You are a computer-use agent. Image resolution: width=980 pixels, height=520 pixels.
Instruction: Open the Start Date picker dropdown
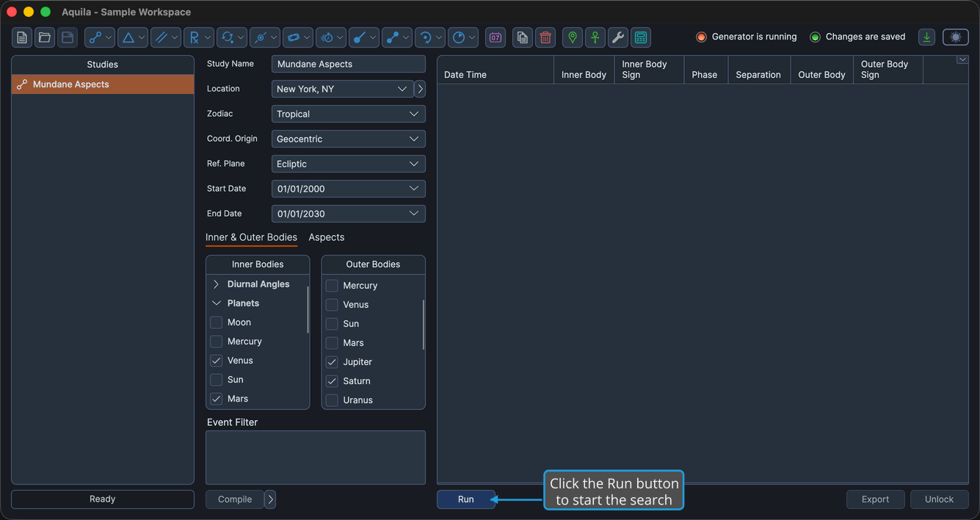click(x=349, y=189)
